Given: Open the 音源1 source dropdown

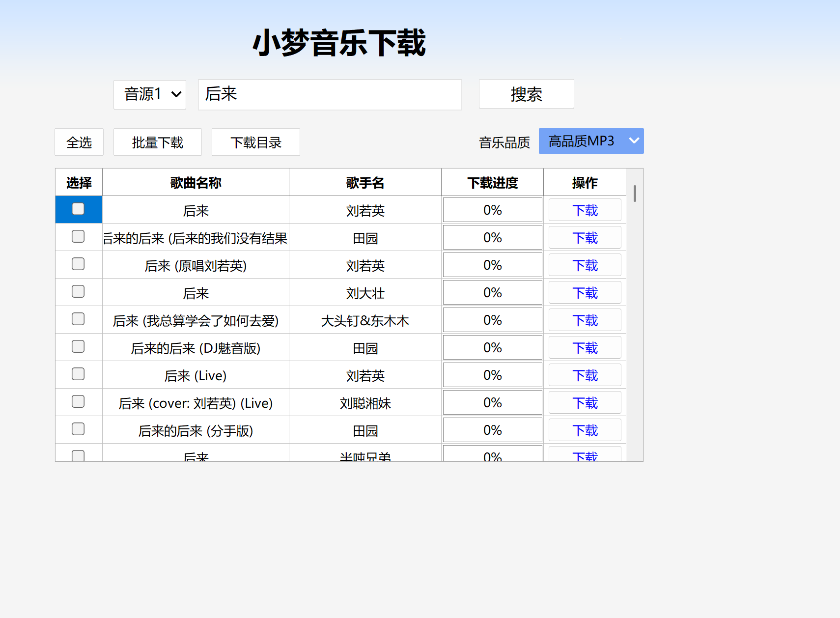Looking at the screenshot, I should [x=149, y=94].
